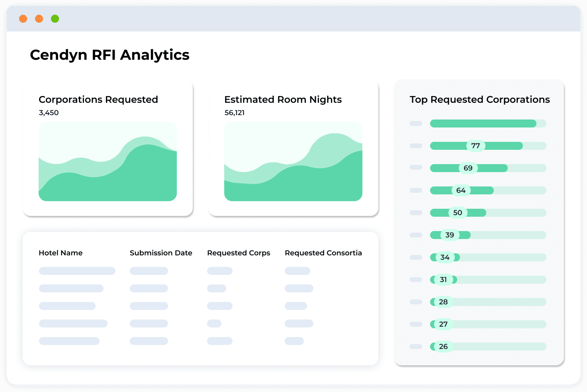Select the 26 value badge
Screen dimensions: 587x392
pos(443,347)
